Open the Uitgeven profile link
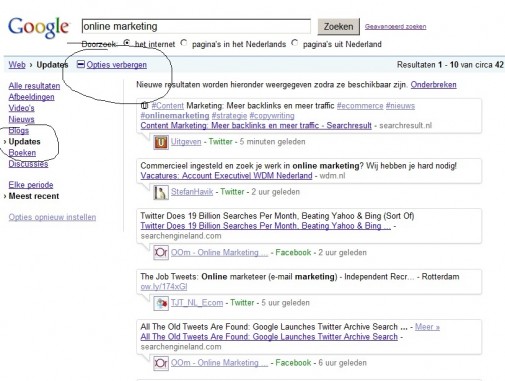This screenshot has width=505, height=381. click(x=186, y=142)
